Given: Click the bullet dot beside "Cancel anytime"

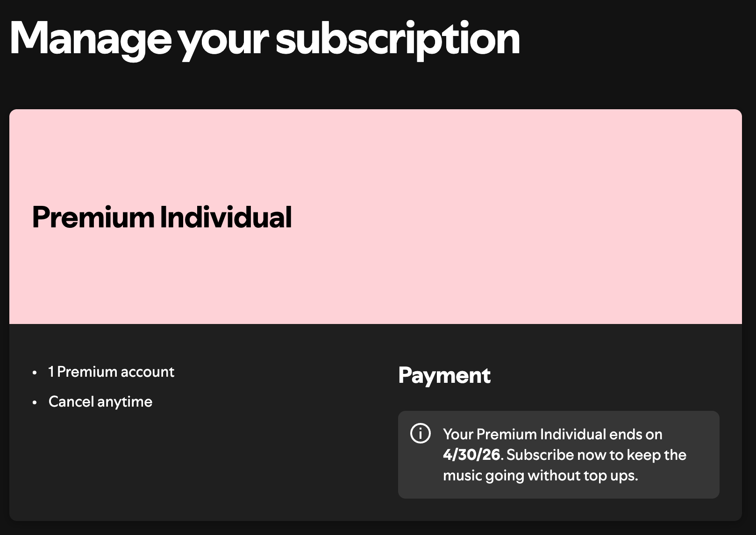Looking at the screenshot, I should coord(35,402).
